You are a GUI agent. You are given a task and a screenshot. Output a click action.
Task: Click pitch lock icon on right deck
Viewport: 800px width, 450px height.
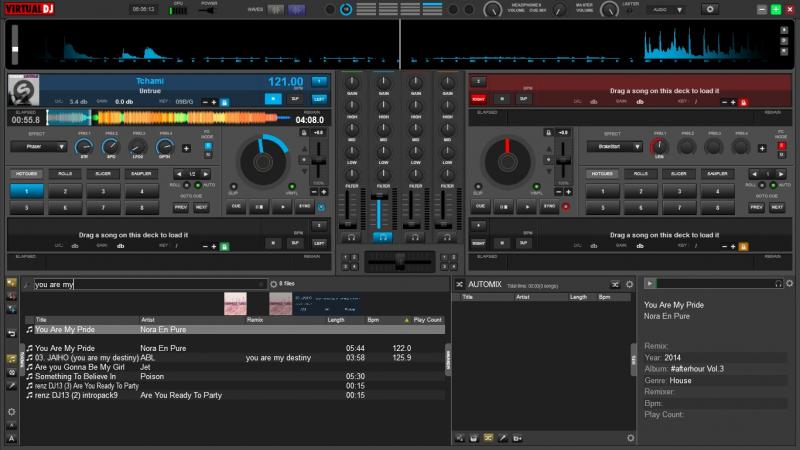tap(548, 133)
